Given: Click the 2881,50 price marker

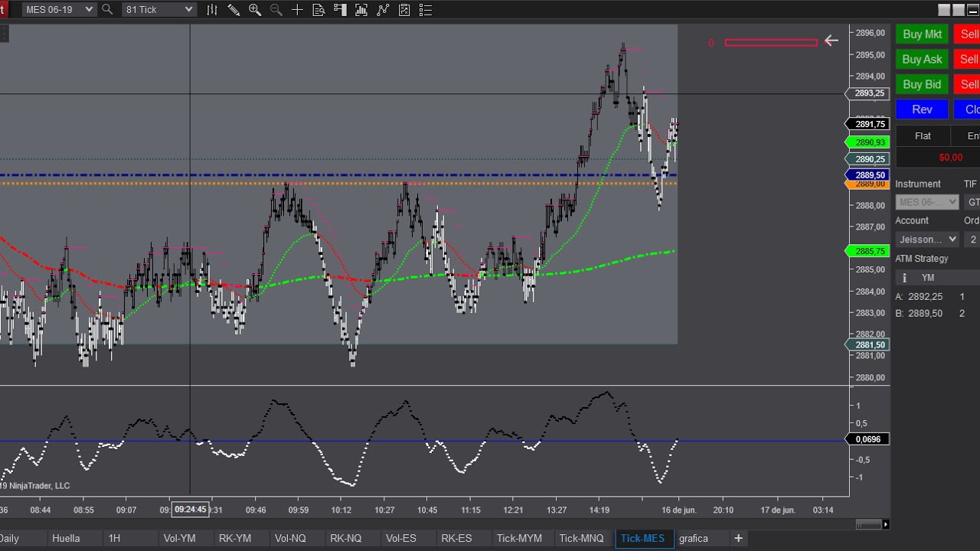Looking at the screenshot, I should 869,345.
